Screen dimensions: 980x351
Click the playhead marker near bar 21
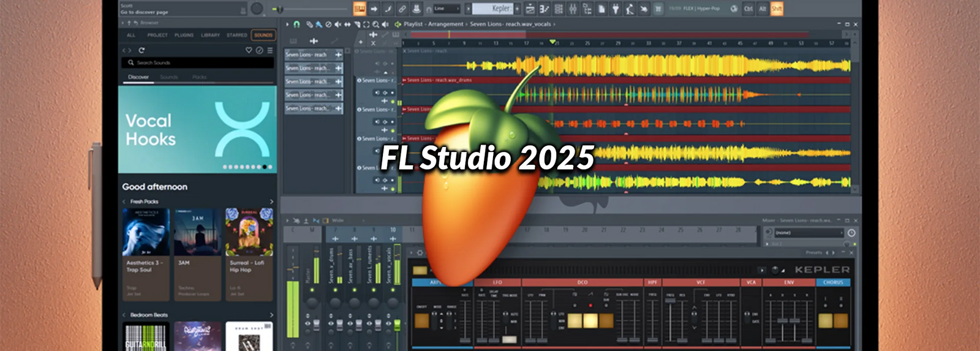coord(552,42)
